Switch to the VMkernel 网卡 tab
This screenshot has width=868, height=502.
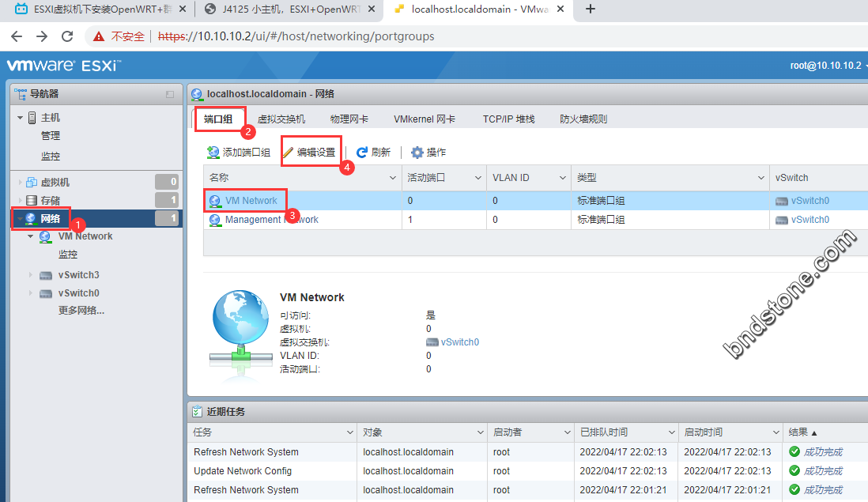(425, 119)
